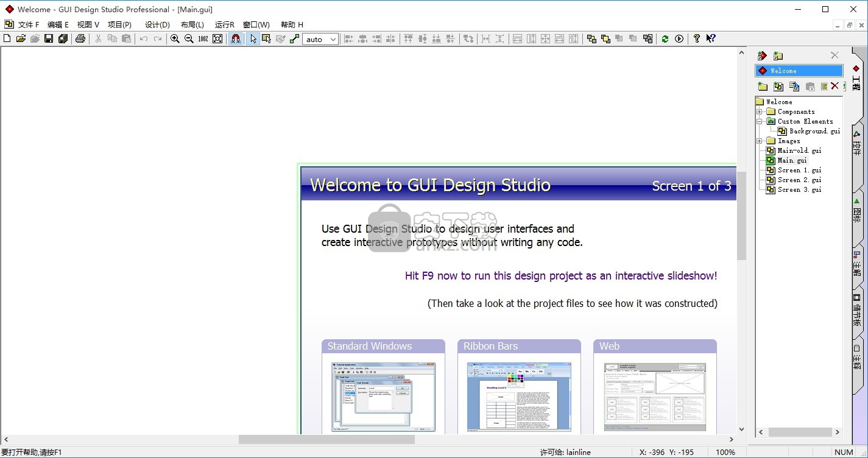The width and height of the screenshot is (868, 458).
Task: Expand the Components folder
Action: tap(760, 111)
